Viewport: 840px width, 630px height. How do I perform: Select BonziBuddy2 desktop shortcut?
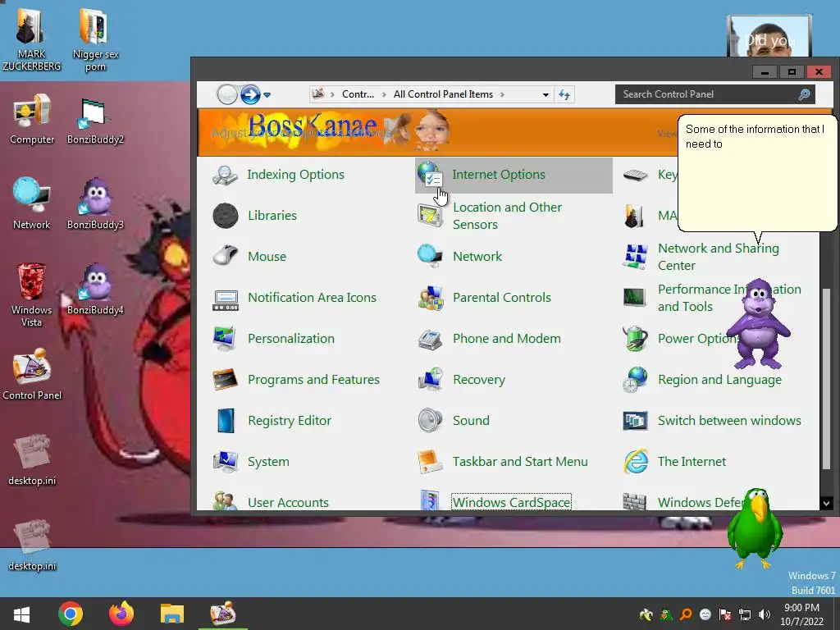pyautogui.click(x=95, y=121)
